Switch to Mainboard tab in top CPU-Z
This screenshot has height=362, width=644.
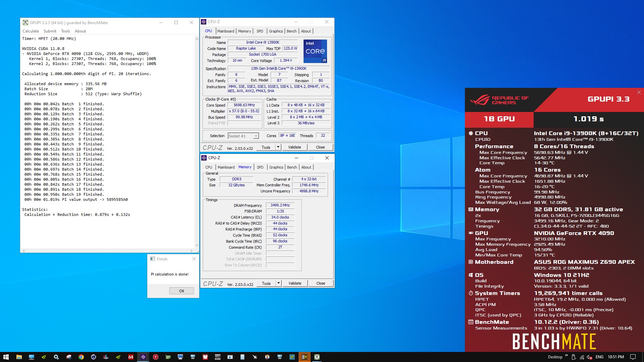pyautogui.click(x=226, y=31)
